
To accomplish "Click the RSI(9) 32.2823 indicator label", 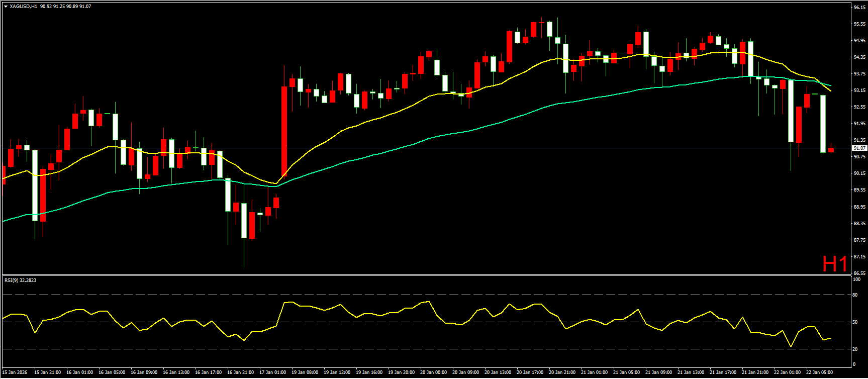I will pos(20,280).
